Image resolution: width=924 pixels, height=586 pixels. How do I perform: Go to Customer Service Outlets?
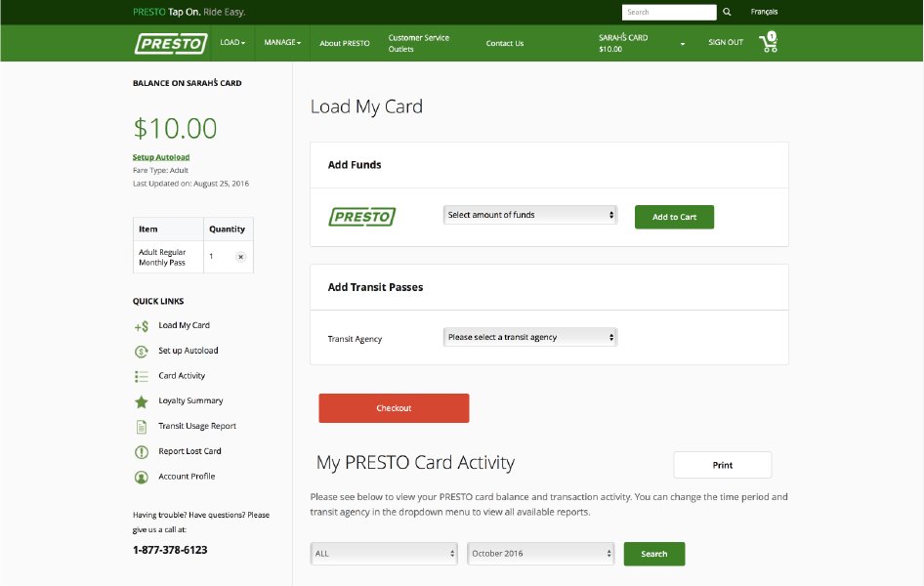(418, 43)
